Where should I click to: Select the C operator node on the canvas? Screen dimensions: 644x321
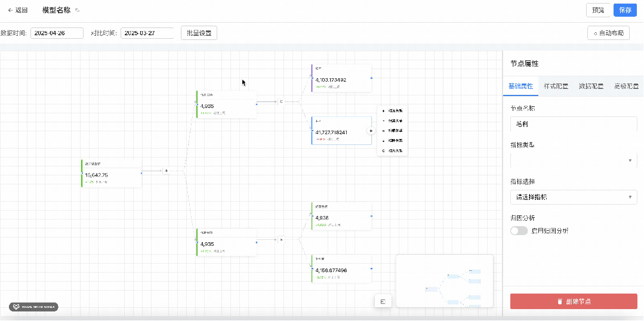coord(281,101)
